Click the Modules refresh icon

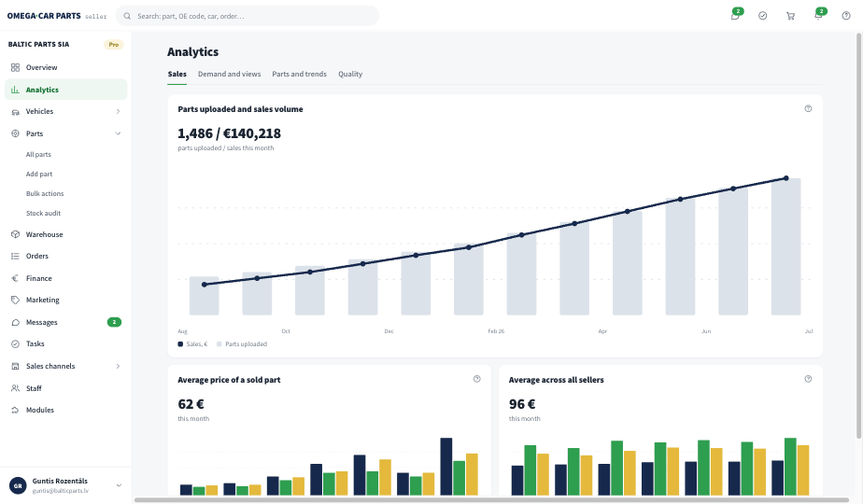15,410
